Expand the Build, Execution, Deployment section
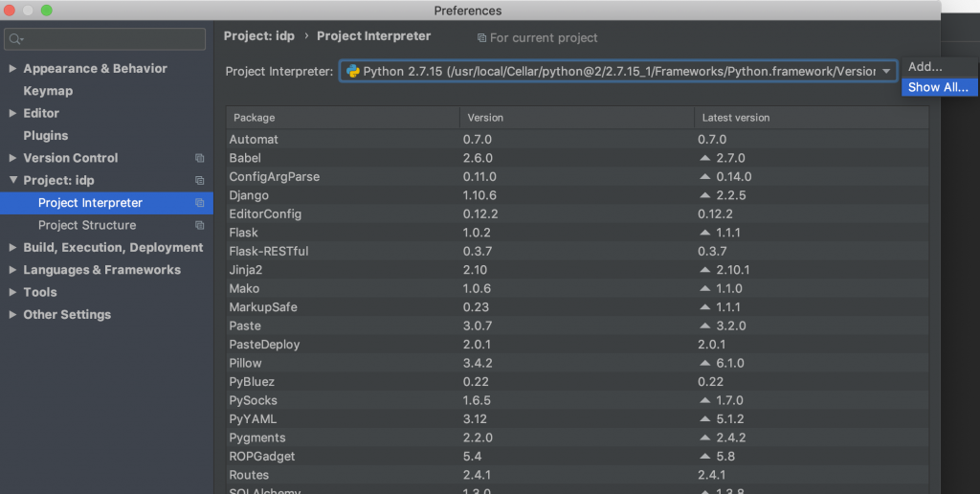This screenshot has width=980, height=494. (x=12, y=248)
